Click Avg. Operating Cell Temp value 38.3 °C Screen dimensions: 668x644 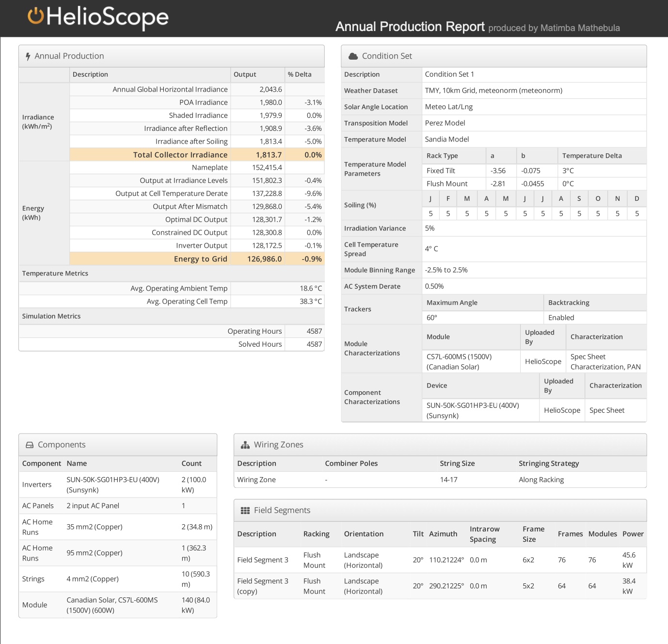(311, 301)
